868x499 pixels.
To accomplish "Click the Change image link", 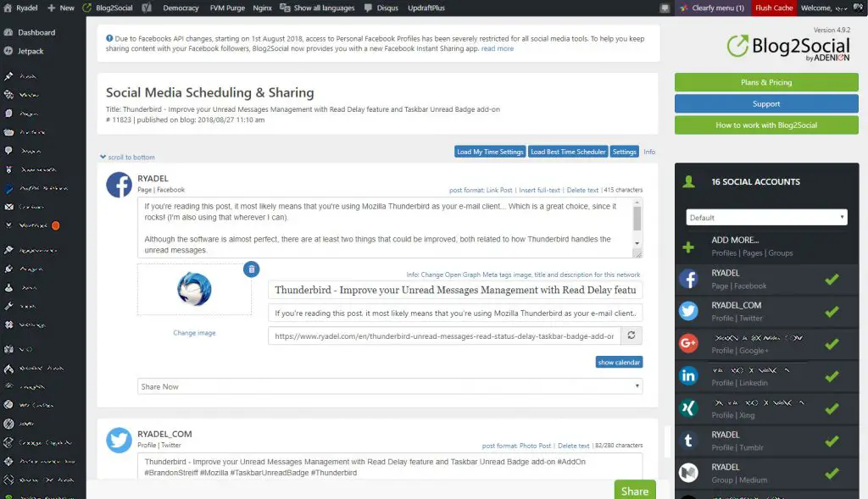I will click(194, 332).
